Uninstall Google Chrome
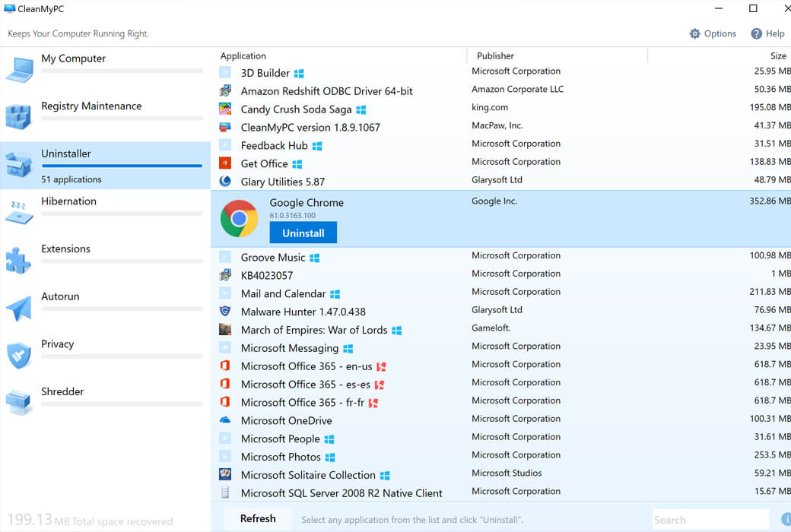Image resolution: width=791 pixels, height=532 pixels. click(303, 233)
